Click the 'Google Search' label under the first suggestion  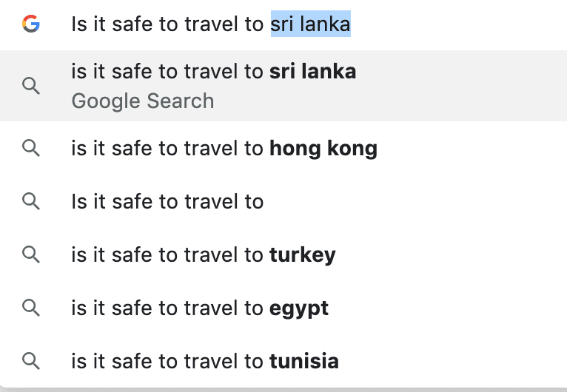tap(143, 101)
